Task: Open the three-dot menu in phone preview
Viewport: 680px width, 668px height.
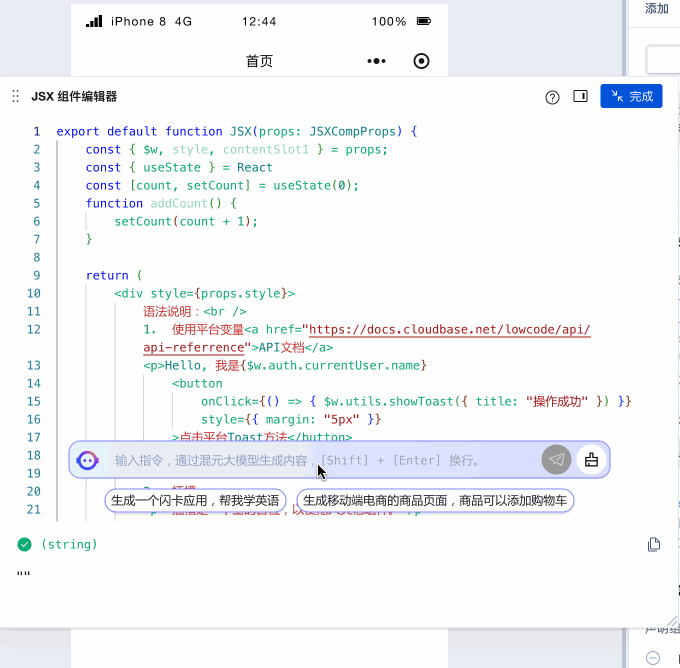Action: click(x=376, y=61)
